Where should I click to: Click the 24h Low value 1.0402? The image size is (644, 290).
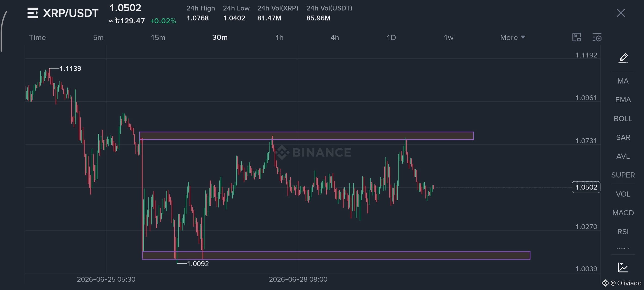click(234, 18)
